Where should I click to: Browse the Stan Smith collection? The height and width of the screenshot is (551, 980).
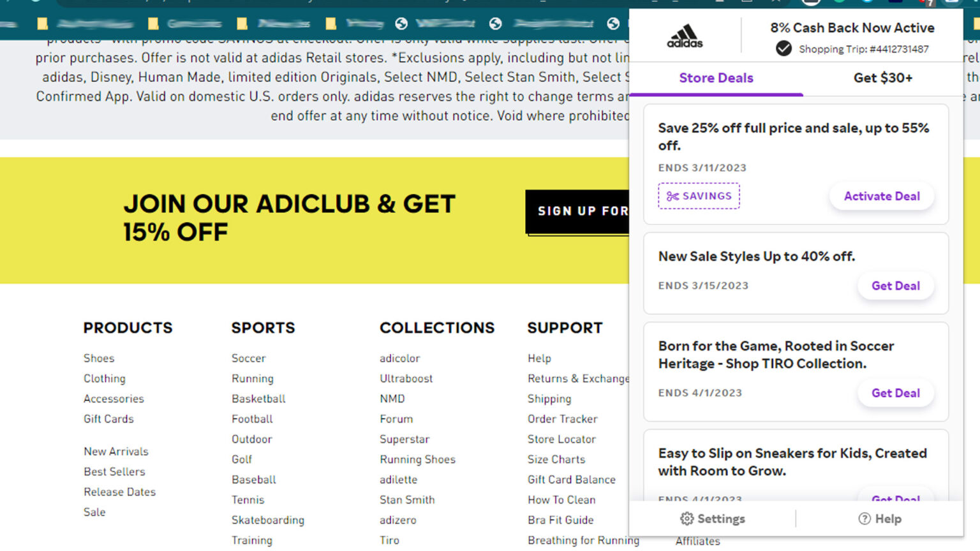[407, 499]
